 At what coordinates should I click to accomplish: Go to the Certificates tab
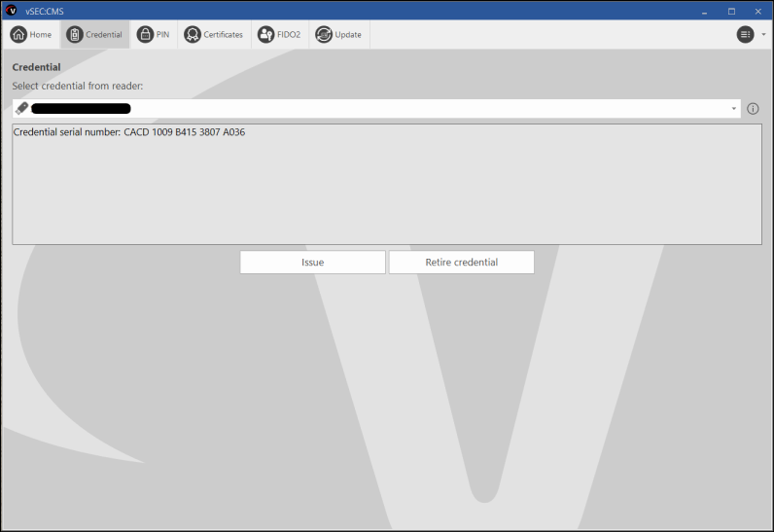214,35
